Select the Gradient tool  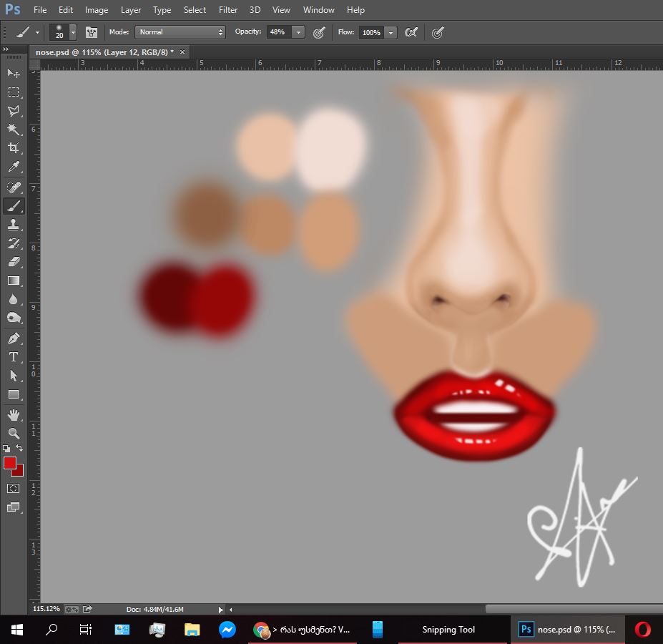[x=14, y=281]
